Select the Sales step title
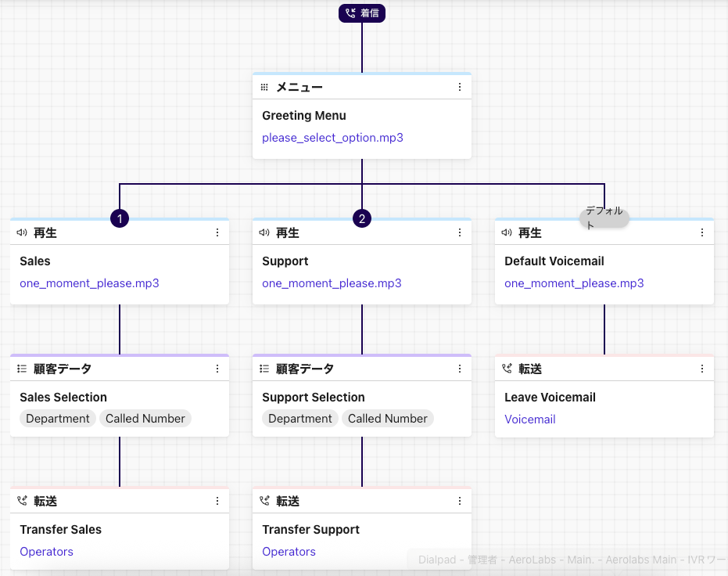Screen dimensions: 728x576 [35, 261]
